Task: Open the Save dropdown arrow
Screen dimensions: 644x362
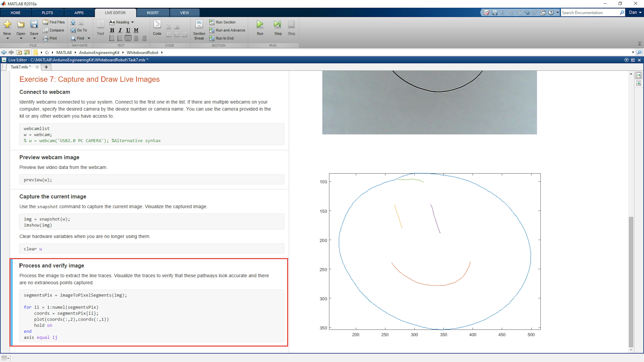Action: 34,39
